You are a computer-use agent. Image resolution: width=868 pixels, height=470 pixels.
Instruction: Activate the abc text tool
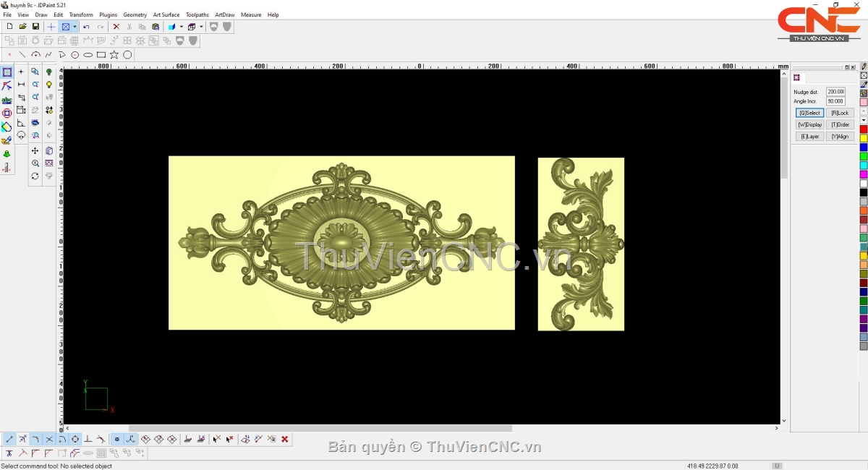tap(7, 100)
